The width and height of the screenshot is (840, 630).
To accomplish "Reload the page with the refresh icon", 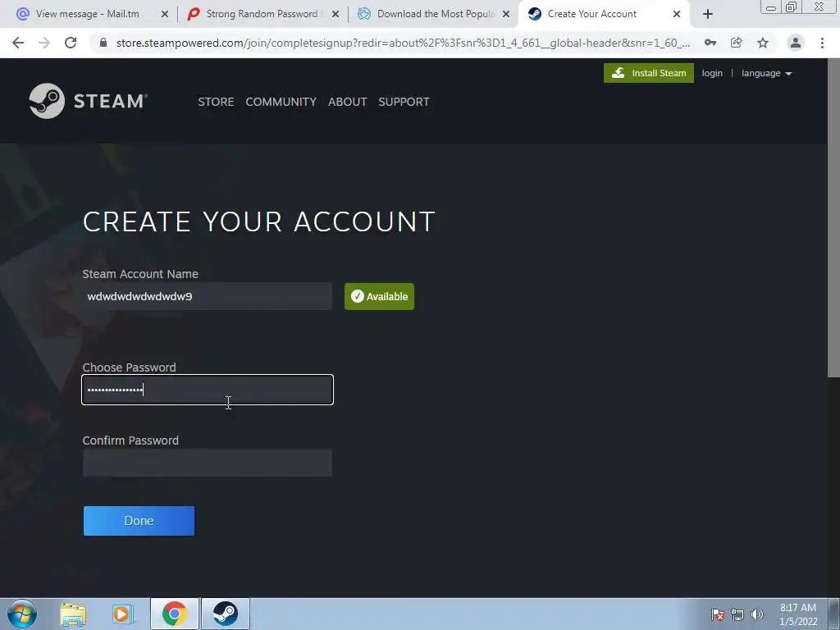I will pyautogui.click(x=71, y=43).
